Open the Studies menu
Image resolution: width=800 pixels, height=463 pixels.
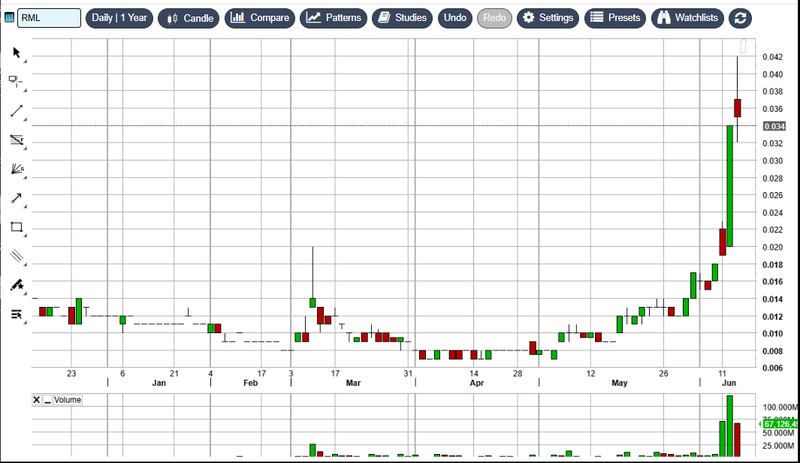[x=402, y=18]
